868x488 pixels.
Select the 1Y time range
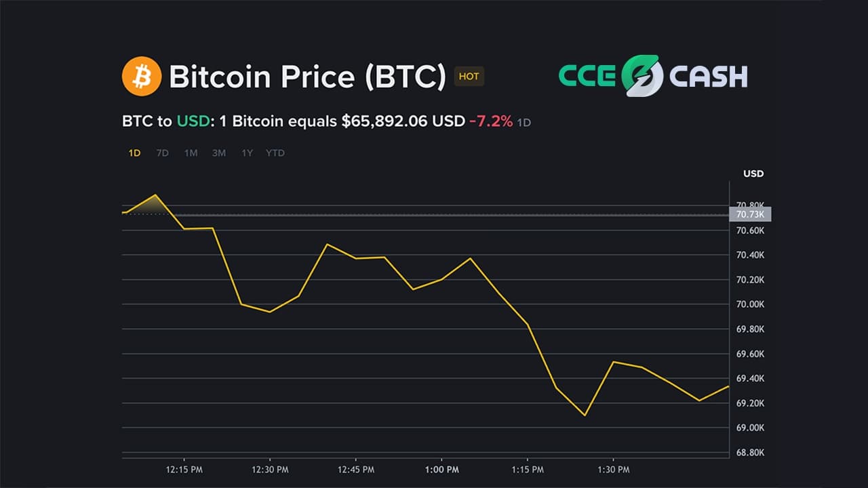coord(247,153)
